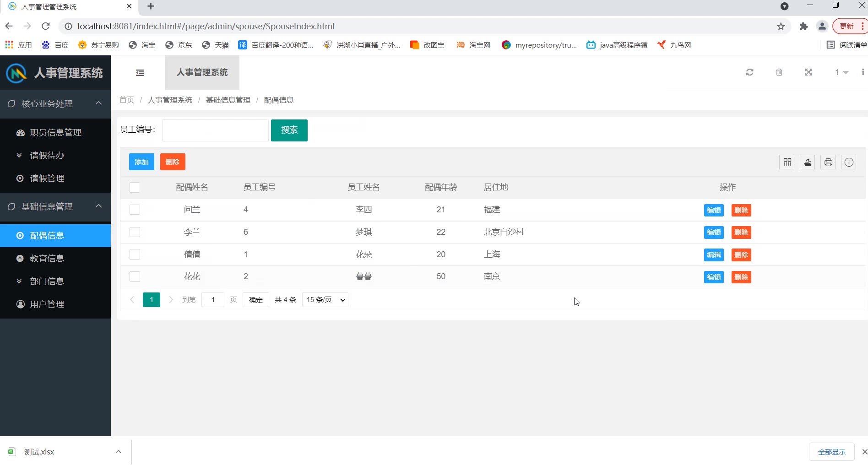Click the table export icon
This screenshot has width=868, height=465.
tap(808, 162)
